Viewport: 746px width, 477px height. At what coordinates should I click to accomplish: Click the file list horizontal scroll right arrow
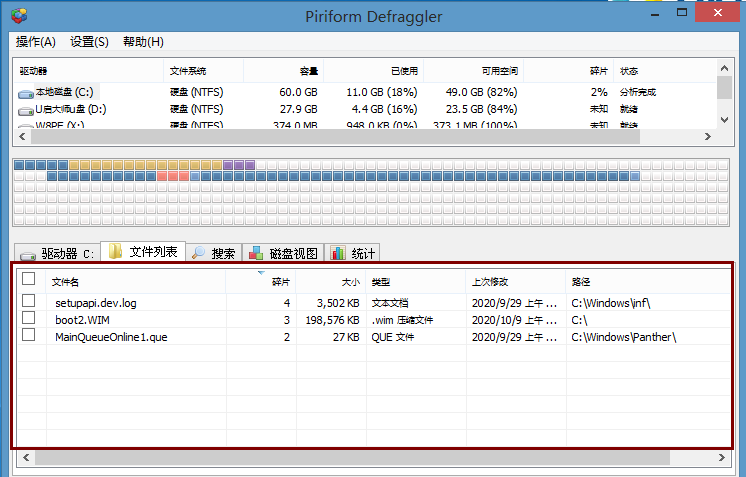coord(722,458)
